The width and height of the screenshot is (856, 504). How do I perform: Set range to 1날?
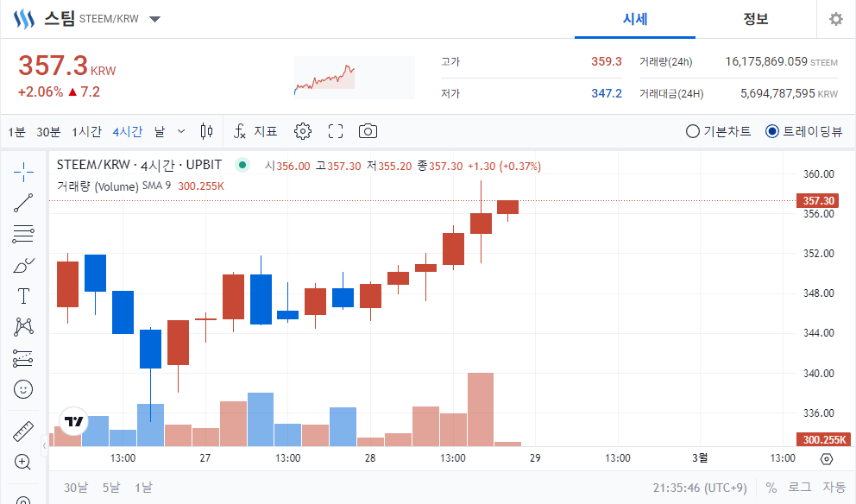click(143, 487)
